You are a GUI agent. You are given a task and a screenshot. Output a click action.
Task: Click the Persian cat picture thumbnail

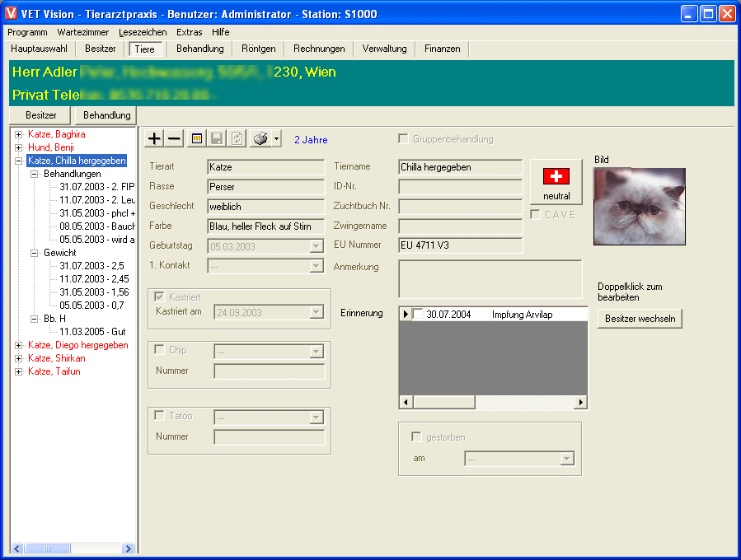coord(640,207)
